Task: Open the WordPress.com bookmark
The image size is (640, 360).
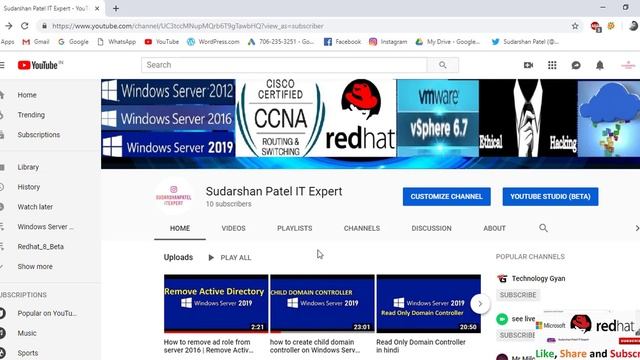Action: [x=213, y=42]
